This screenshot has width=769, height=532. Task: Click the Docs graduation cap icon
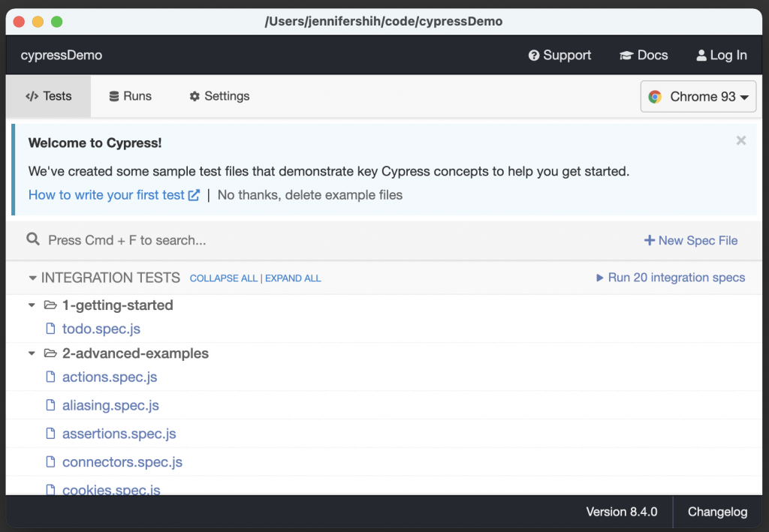coord(626,56)
